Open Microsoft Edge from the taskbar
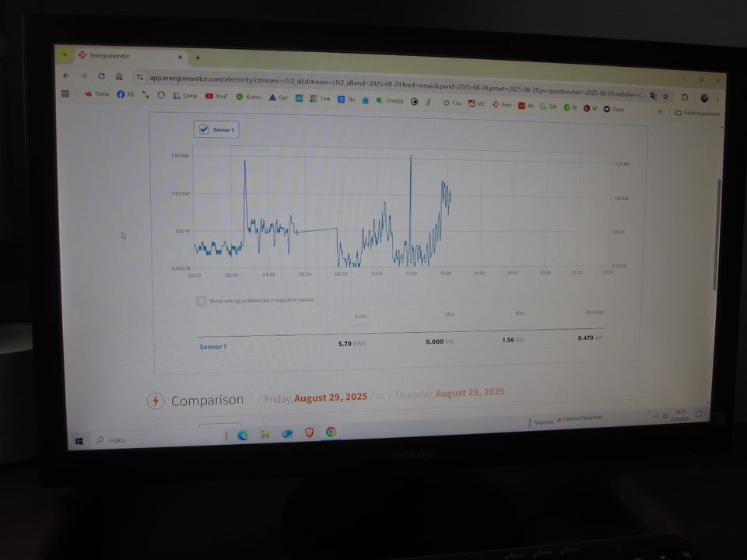 pyautogui.click(x=243, y=435)
